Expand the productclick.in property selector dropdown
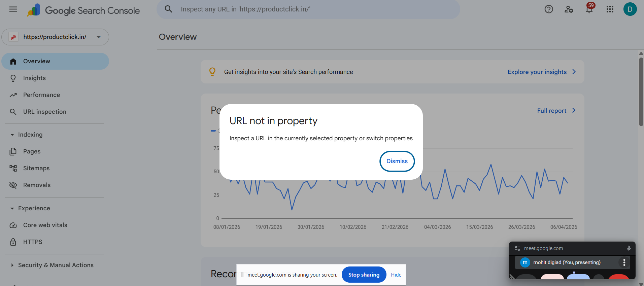The height and width of the screenshot is (286, 644). pyautogui.click(x=99, y=37)
